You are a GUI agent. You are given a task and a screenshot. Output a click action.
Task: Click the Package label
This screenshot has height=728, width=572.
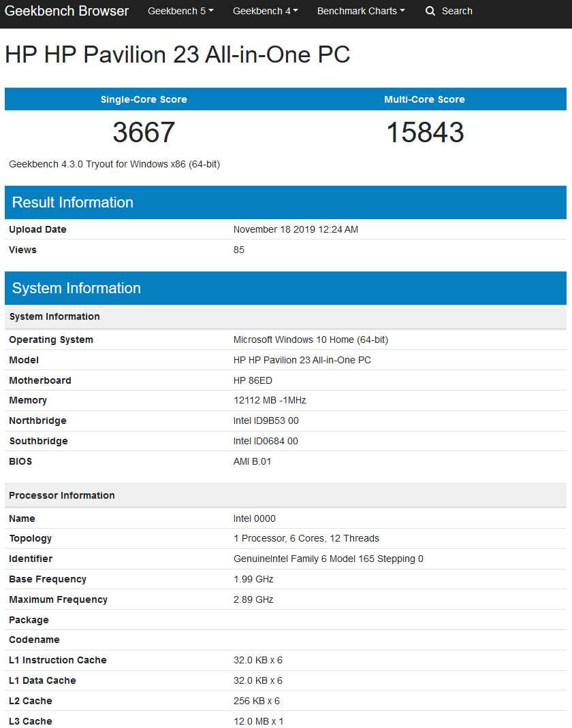(29, 621)
